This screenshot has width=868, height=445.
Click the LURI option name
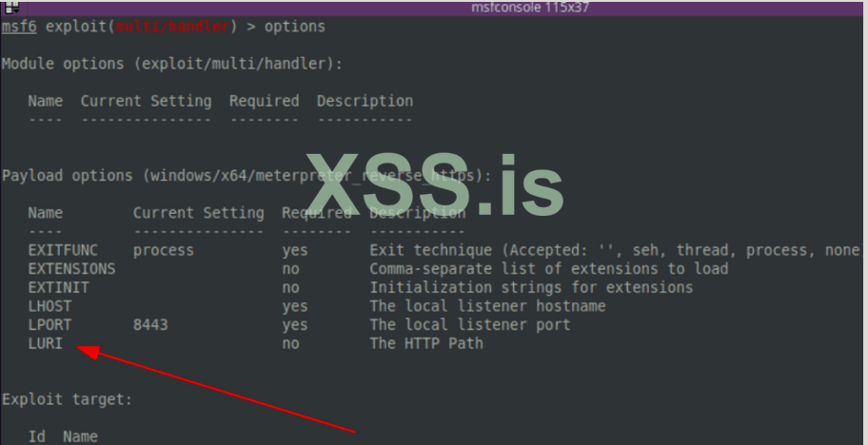[x=46, y=343]
